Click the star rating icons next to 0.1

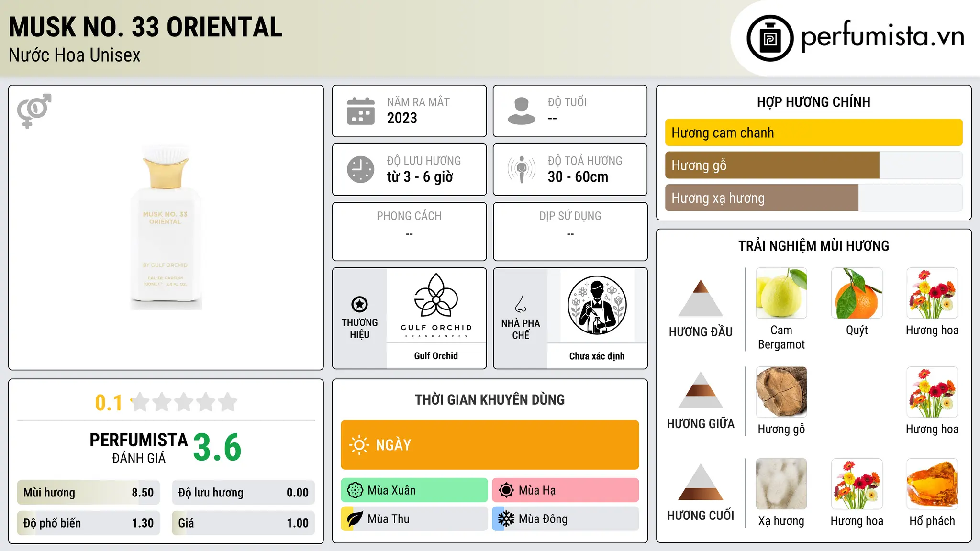pos(184,402)
